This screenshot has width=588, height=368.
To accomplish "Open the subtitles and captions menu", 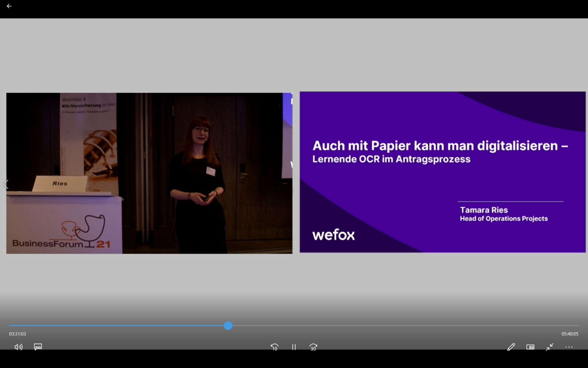I will click(x=38, y=347).
